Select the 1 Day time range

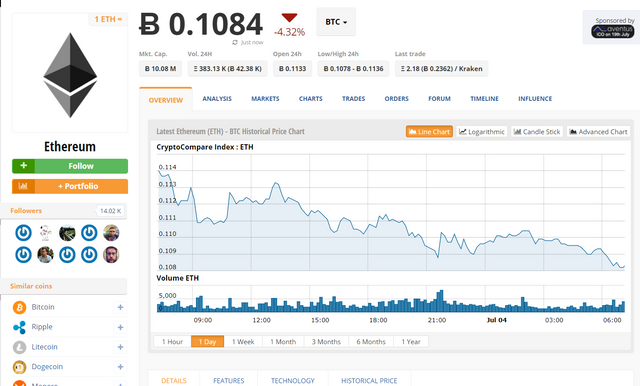tap(207, 342)
